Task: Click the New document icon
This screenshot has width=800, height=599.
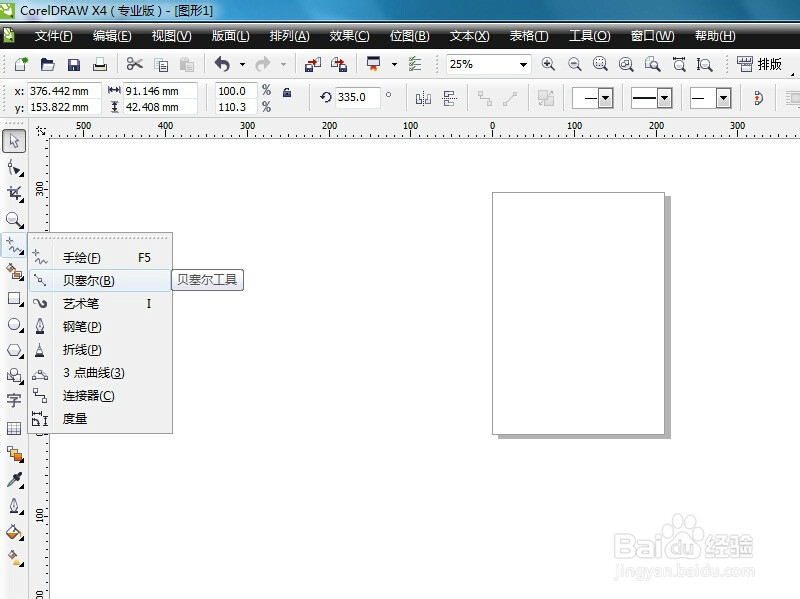Action: [x=21, y=64]
